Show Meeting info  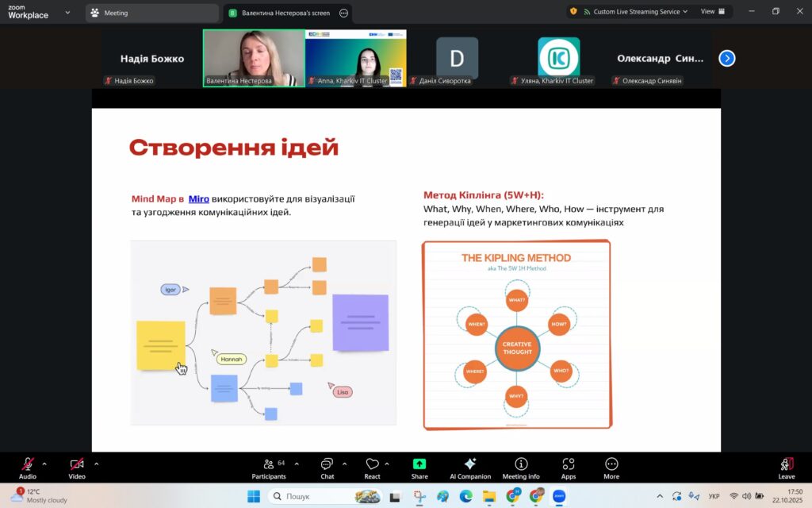pos(520,465)
